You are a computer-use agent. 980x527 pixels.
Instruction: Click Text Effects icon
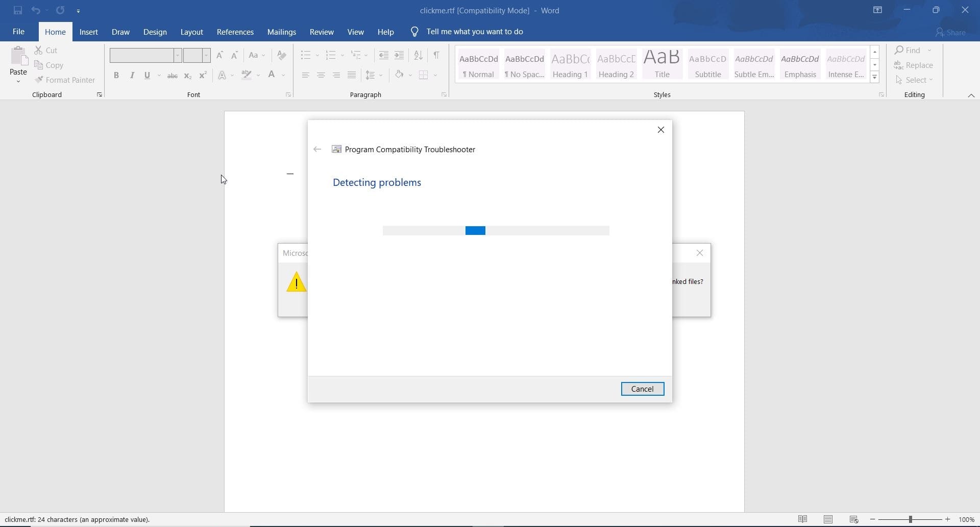pos(222,75)
